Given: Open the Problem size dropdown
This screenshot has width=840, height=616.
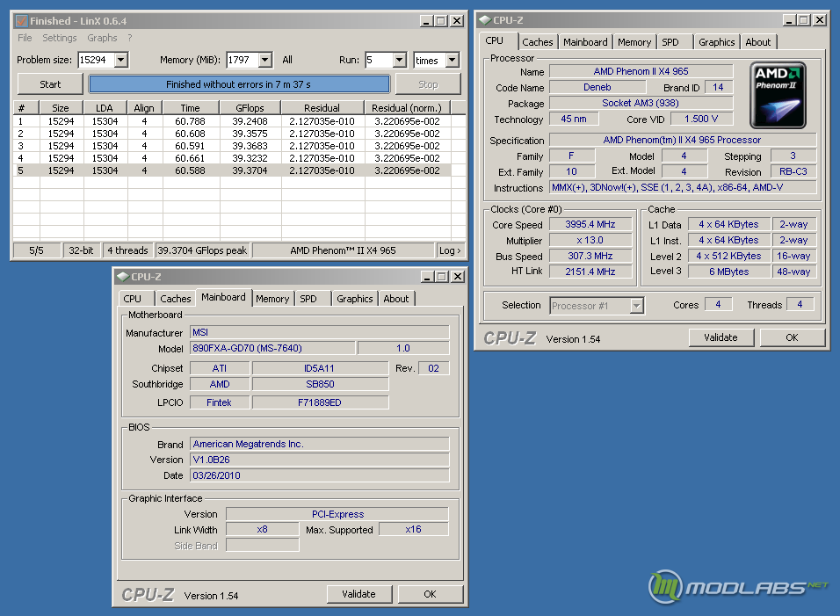Looking at the screenshot, I should 121,60.
